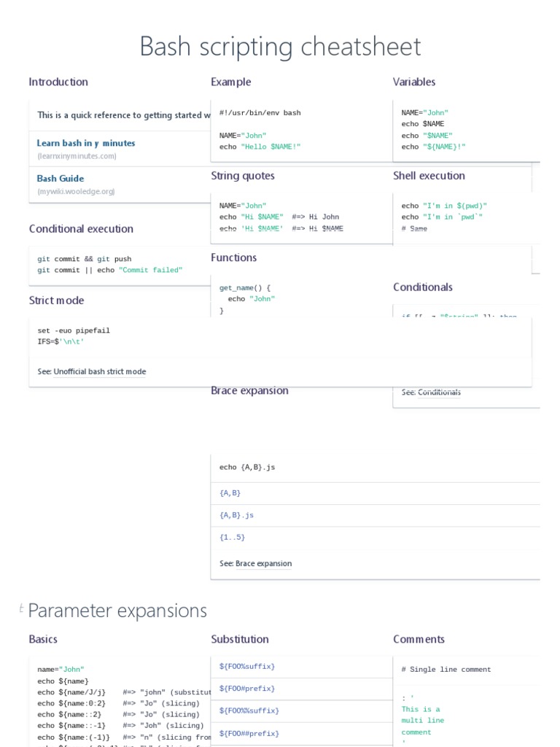Open the Conditionals reference link

pyautogui.click(x=439, y=392)
